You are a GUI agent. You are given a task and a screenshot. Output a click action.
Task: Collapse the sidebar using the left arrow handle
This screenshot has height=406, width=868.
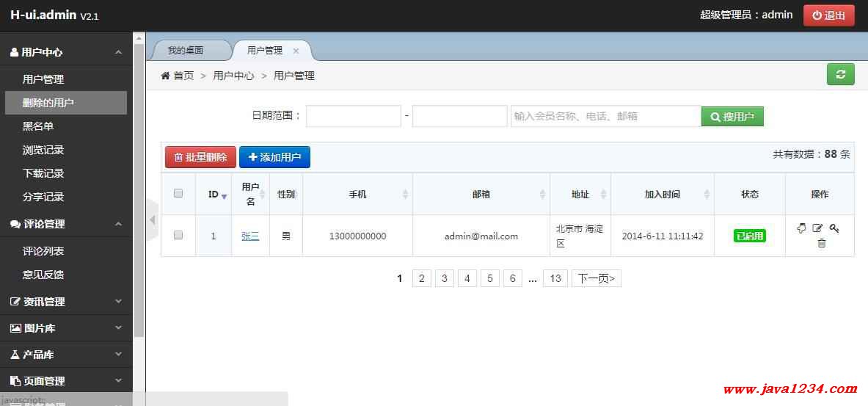tap(152, 220)
